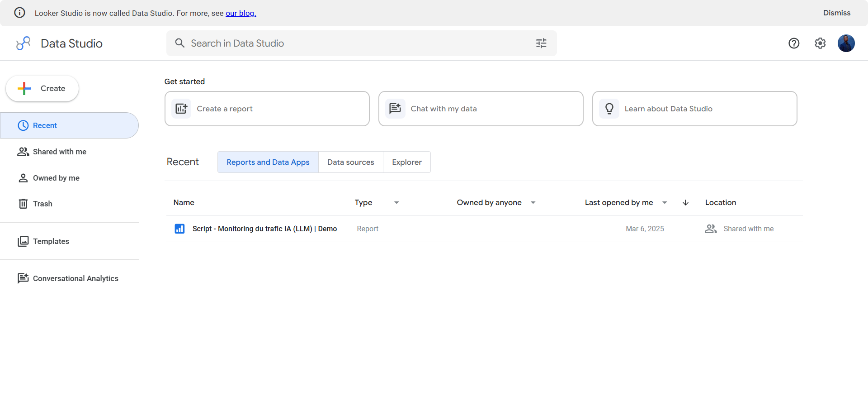Click the magnifier search icon
Screen dimensions: 868x406
tap(180, 43)
